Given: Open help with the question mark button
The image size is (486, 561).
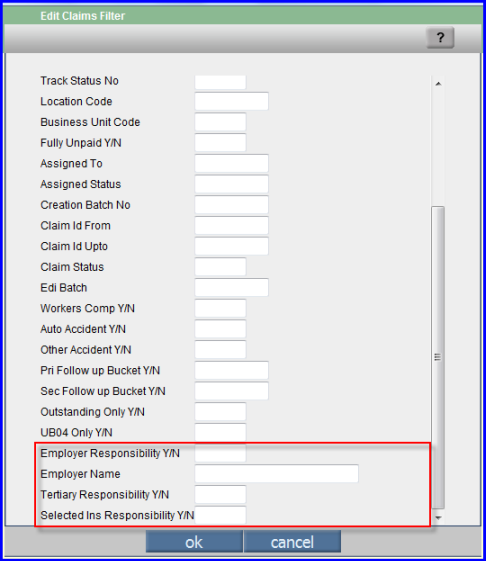Looking at the screenshot, I should (440, 38).
